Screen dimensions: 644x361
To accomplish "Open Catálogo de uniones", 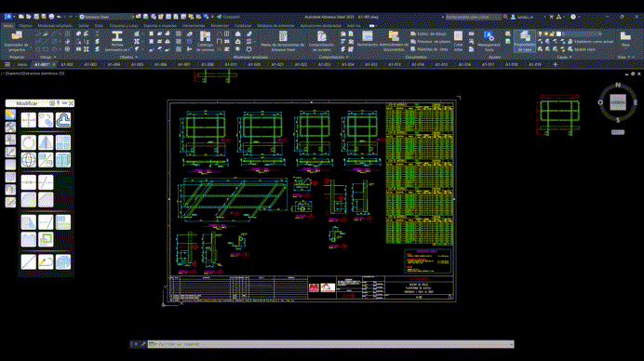I will [205, 41].
